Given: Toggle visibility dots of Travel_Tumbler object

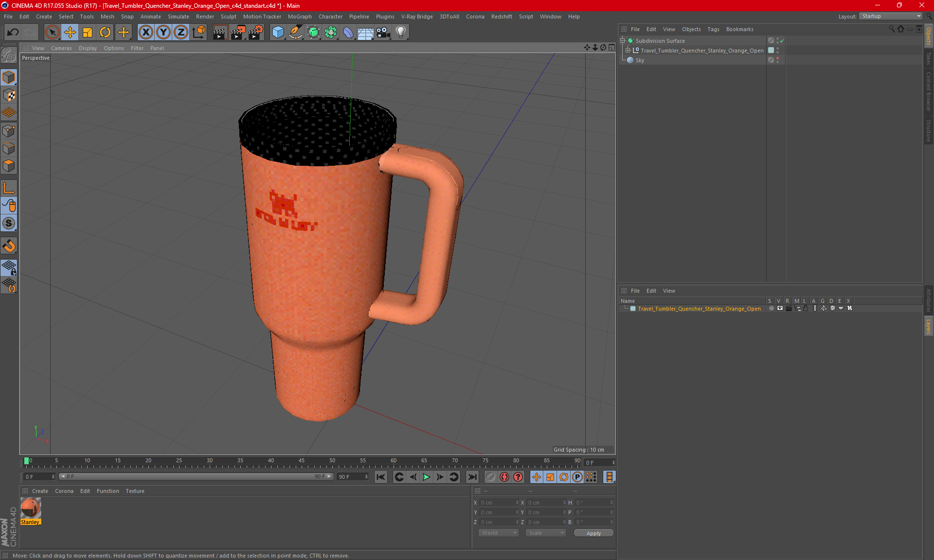Looking at the screenshot, I should tap(777, 50).
